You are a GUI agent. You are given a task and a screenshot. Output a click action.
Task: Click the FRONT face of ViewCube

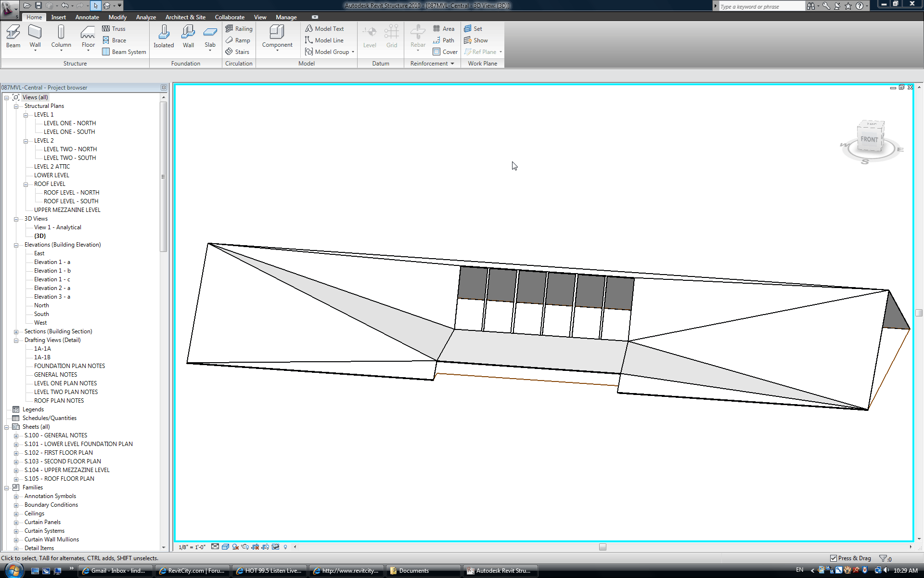[869, 139]
